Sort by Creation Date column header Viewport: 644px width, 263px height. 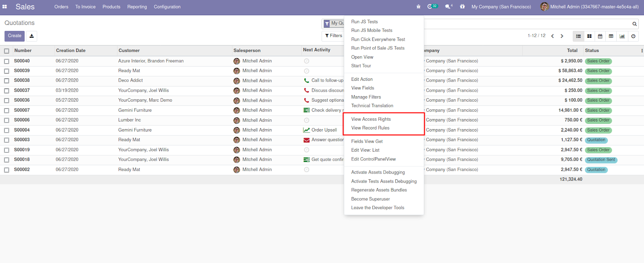tap(71, 51)
